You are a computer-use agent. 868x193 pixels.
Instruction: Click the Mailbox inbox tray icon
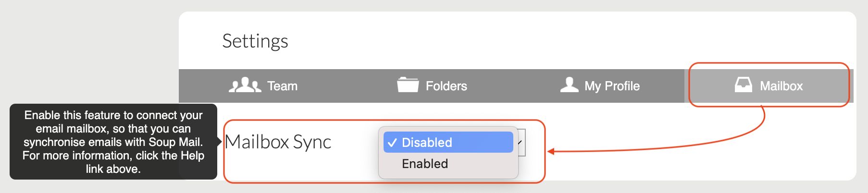pyautogui.click(x=743, y=85)
